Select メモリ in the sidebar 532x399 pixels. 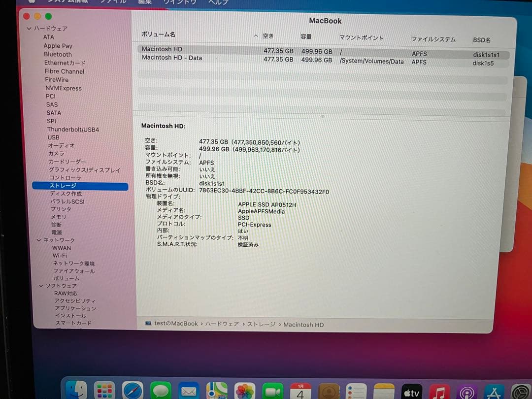(x=58, y=216)
